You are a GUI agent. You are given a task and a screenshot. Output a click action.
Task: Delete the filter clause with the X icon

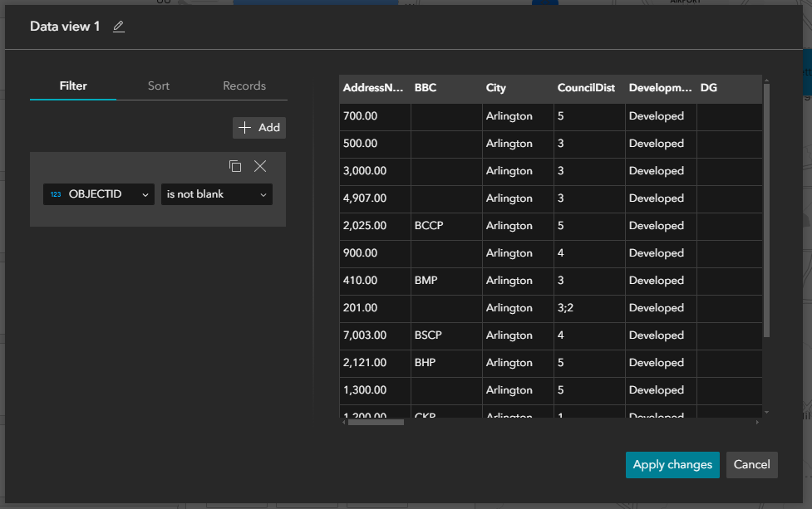(260, 166)
